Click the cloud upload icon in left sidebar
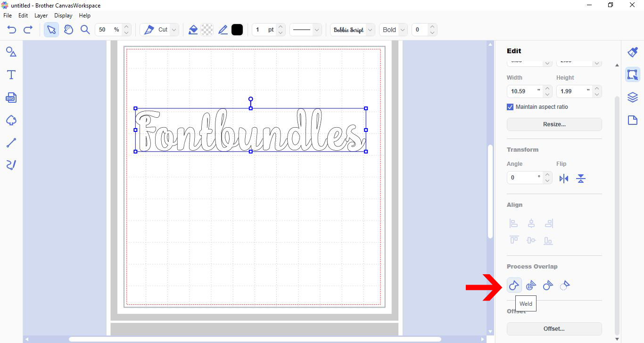The height and width of the screenshot is (343, 644). 11,121
